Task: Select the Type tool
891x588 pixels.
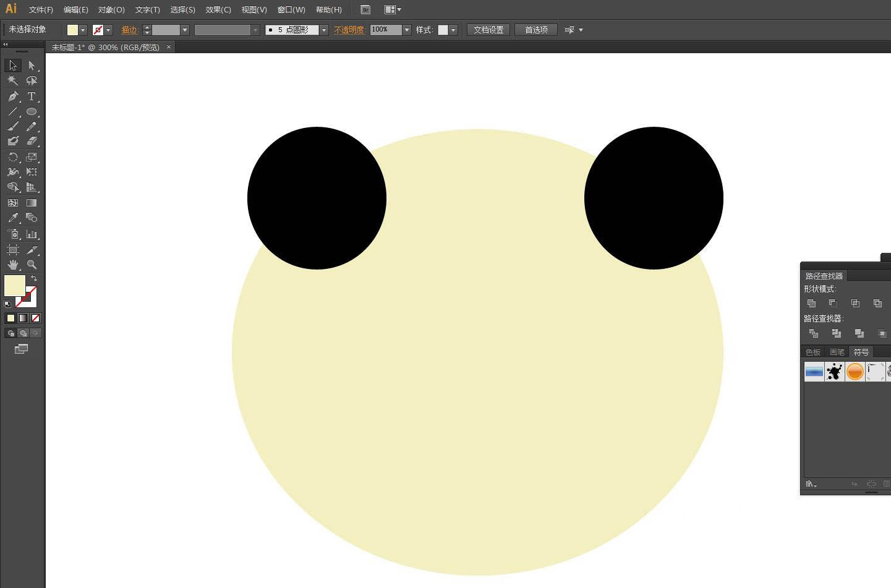Action: (32, 96)
